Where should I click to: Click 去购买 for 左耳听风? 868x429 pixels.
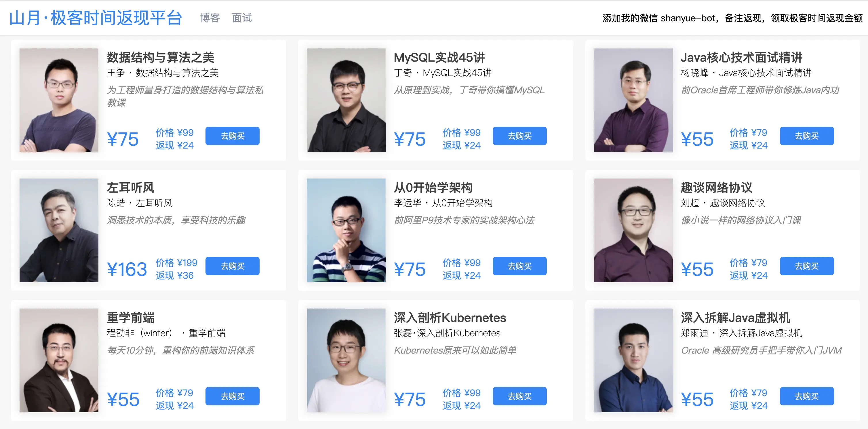point(233,266)
